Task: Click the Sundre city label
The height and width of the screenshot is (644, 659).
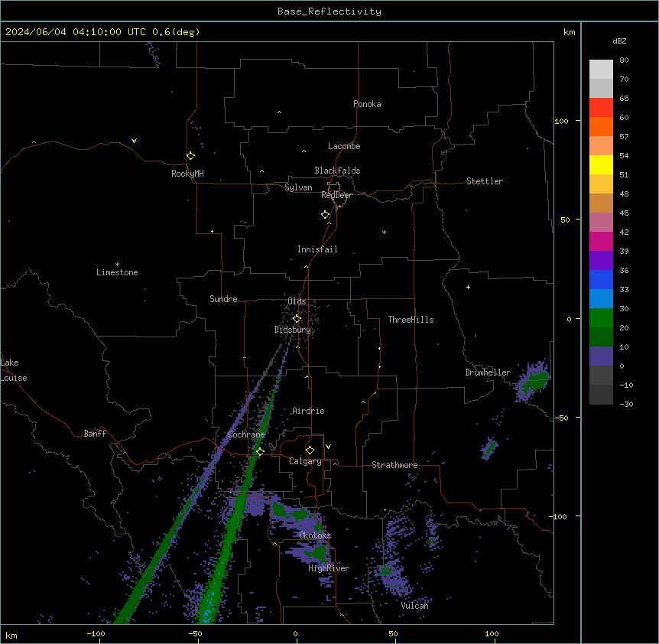Action: click(x=223, y=299)
